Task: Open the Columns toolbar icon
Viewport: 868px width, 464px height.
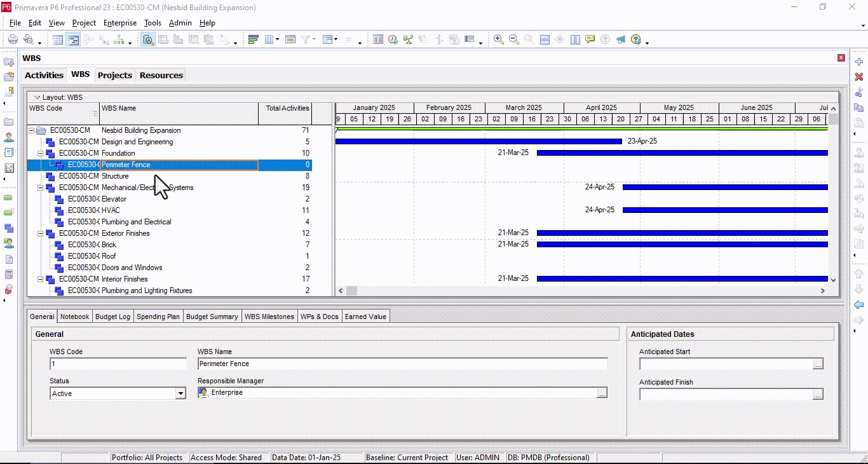Action: pos(269,39)
